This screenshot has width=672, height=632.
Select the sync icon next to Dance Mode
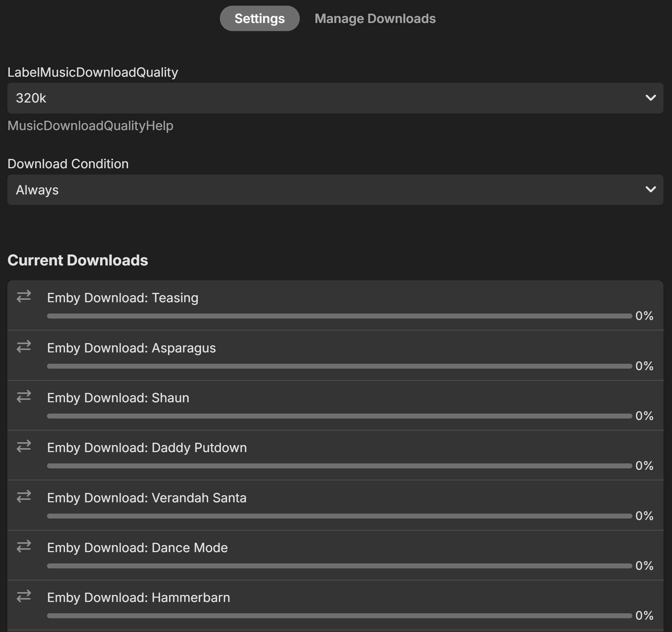pyautogui.click(x=24, y=546)
